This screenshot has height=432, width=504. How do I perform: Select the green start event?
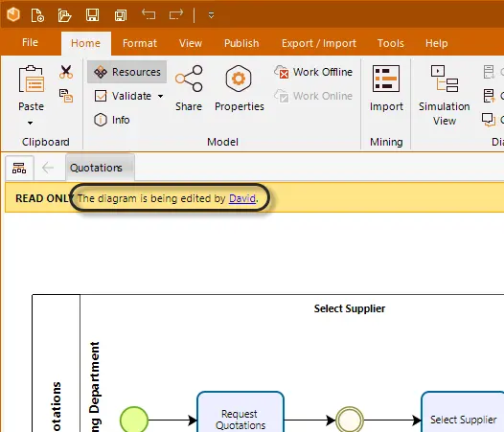134,420
